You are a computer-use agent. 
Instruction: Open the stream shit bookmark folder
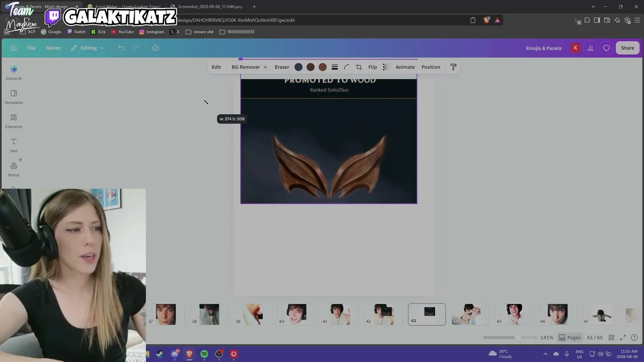[x=200, y=32]
